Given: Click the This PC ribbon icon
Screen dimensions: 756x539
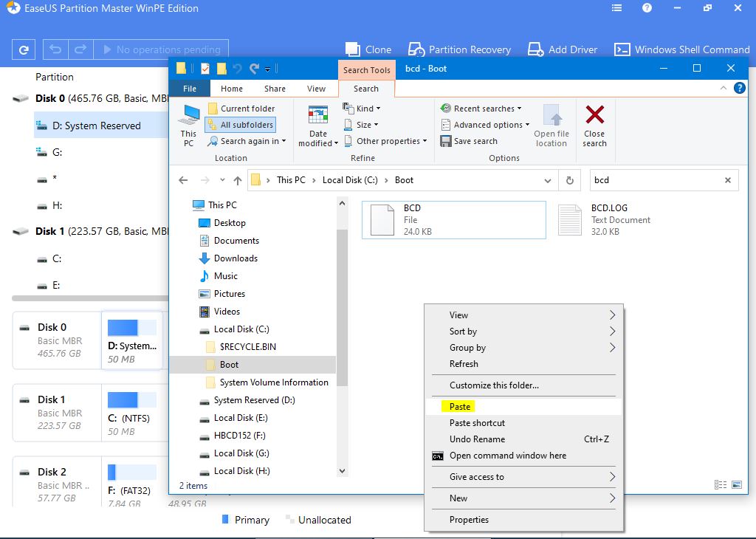Looking at the screenshot, I should tap(189, 117).
